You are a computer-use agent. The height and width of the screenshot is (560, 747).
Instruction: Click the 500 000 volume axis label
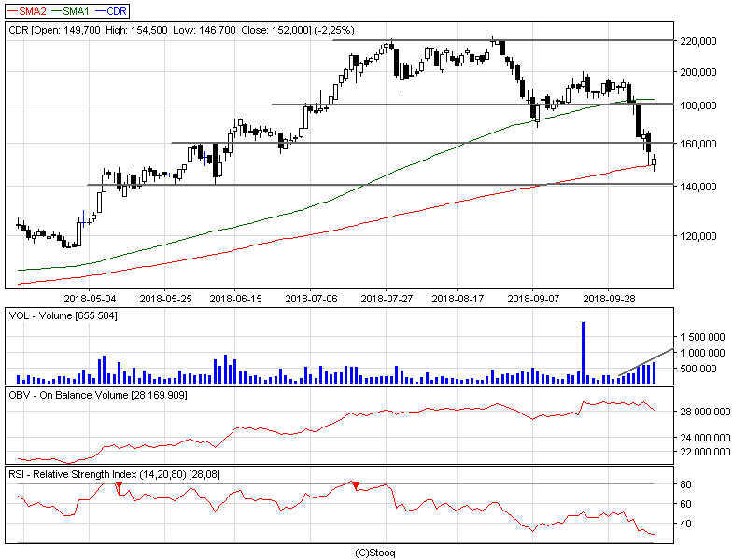click(x=698, y=369)
